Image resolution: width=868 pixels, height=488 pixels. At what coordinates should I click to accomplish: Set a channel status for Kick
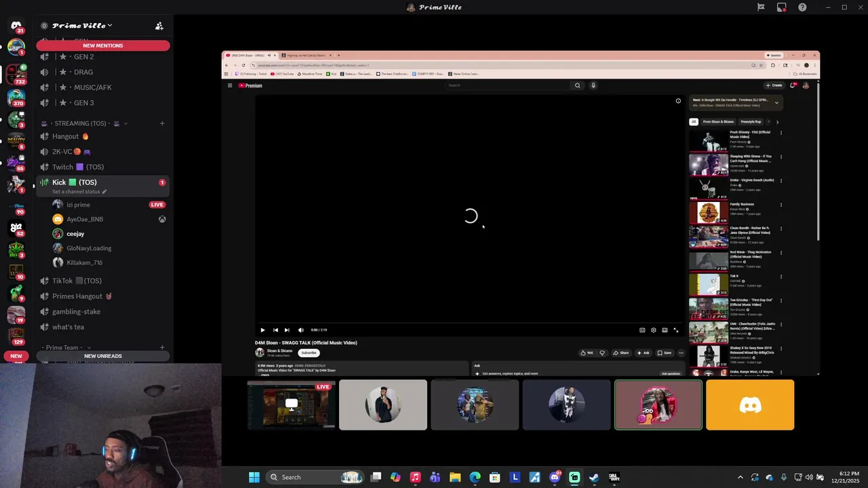79,192
